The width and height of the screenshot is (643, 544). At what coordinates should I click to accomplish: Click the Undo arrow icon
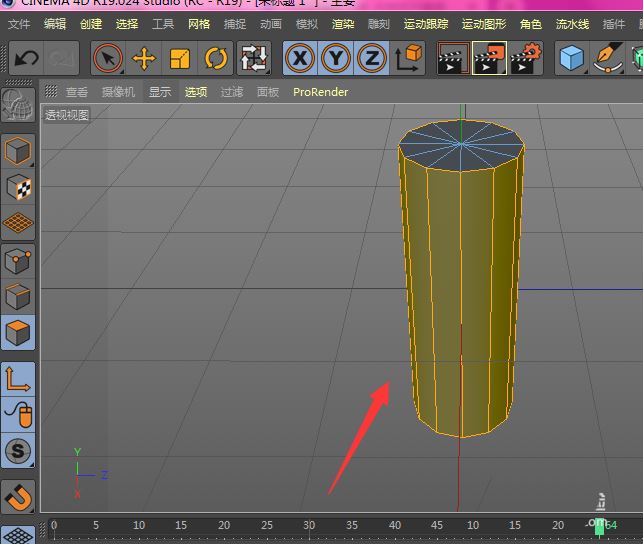(x=25, y=59)
